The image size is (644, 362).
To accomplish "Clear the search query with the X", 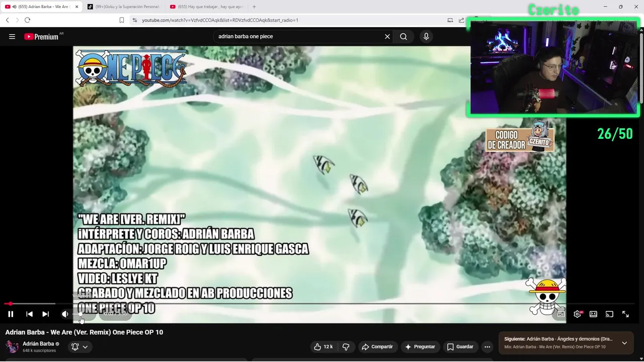I will click(387, 37).
